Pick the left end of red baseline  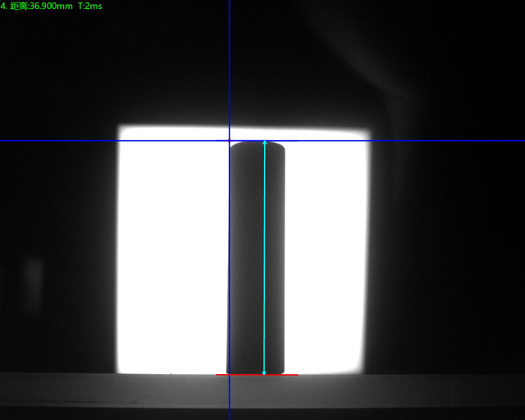click(x=217, y=375)
